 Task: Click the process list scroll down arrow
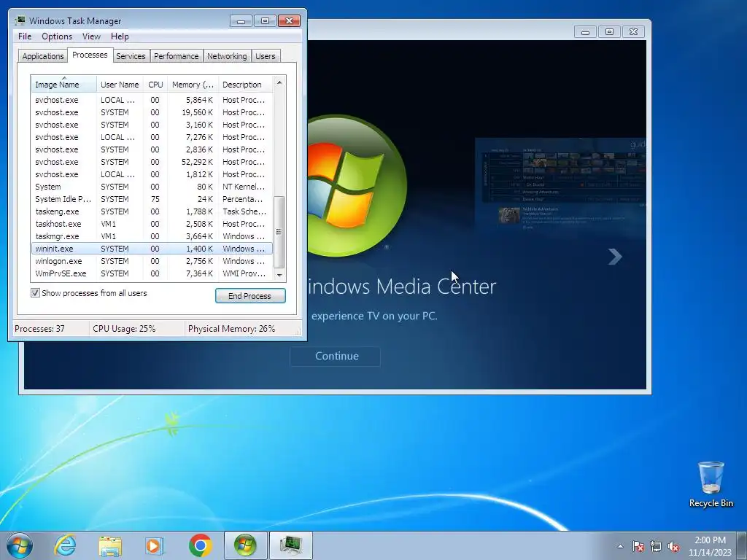click(279, 275)
